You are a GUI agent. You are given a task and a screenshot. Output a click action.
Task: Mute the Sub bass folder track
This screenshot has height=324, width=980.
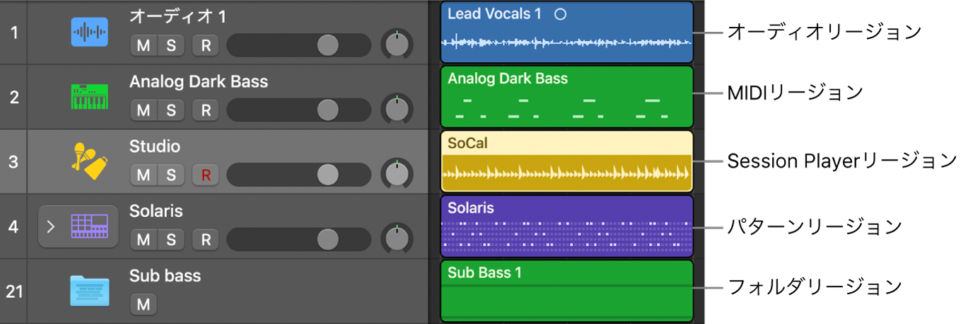click(x=144, y=305)
